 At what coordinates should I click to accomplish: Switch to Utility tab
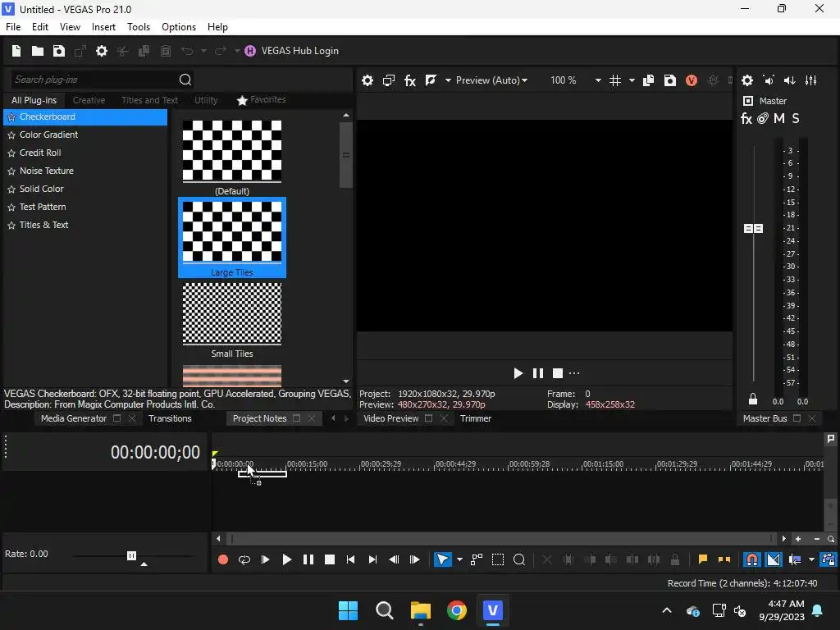coord(206,100)
